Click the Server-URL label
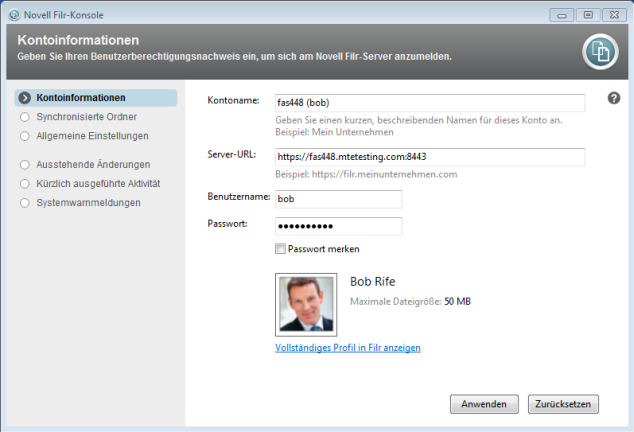Viewport: 634px width, 432px height. pyautogui.click(x=232, y=155)
